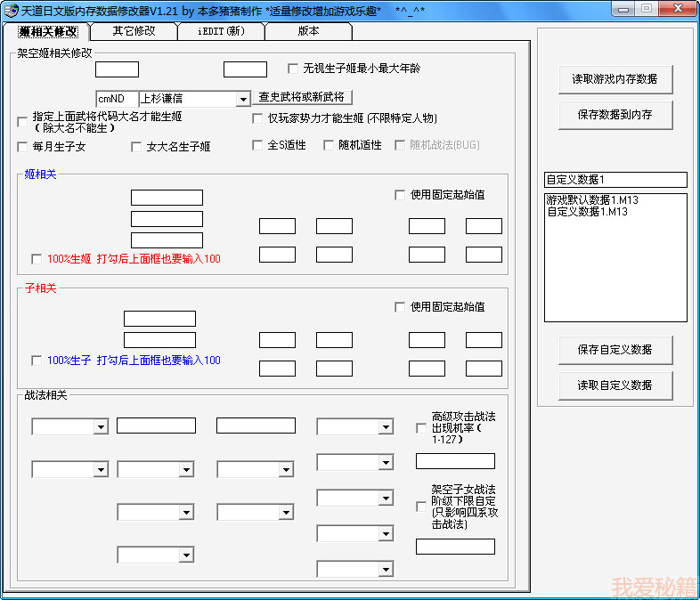Switch to the 其它修改 tab
Screen dimensions: 700x600
[x=134, y=31]
